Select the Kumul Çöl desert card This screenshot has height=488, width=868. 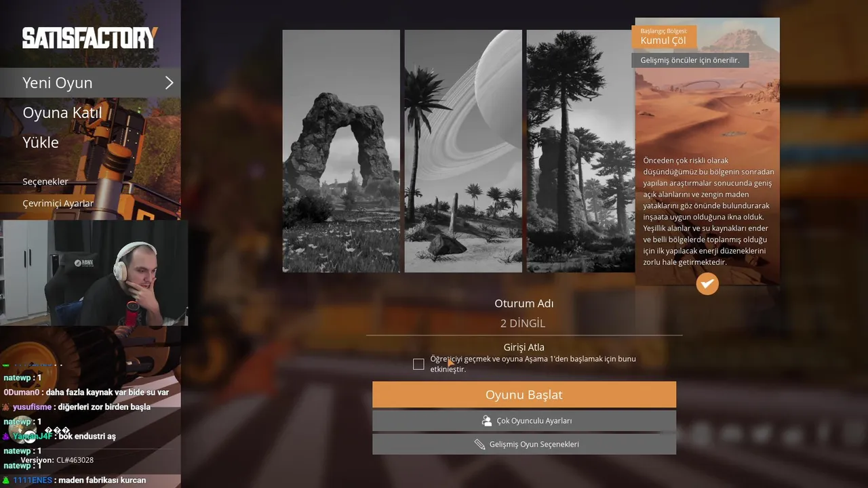pyautogui.click(x=707, y=151)
